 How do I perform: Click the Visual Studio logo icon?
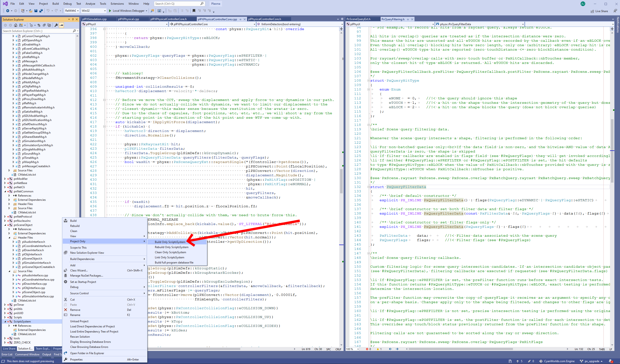pos(5,4)
